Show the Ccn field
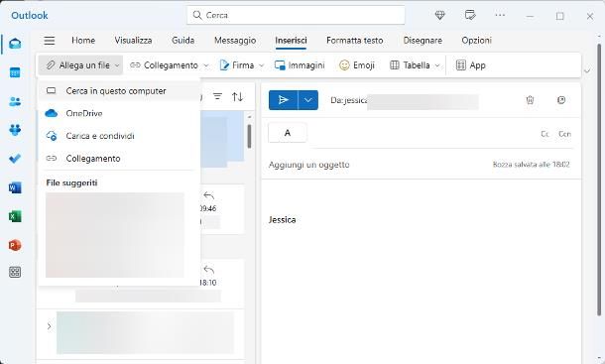 564,134
